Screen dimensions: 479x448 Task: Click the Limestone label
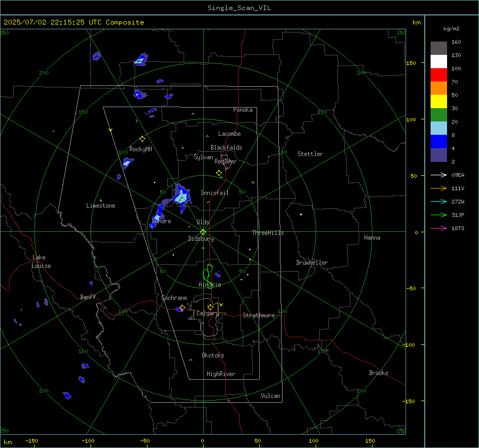pyautogui.click(x=101, y=206)
